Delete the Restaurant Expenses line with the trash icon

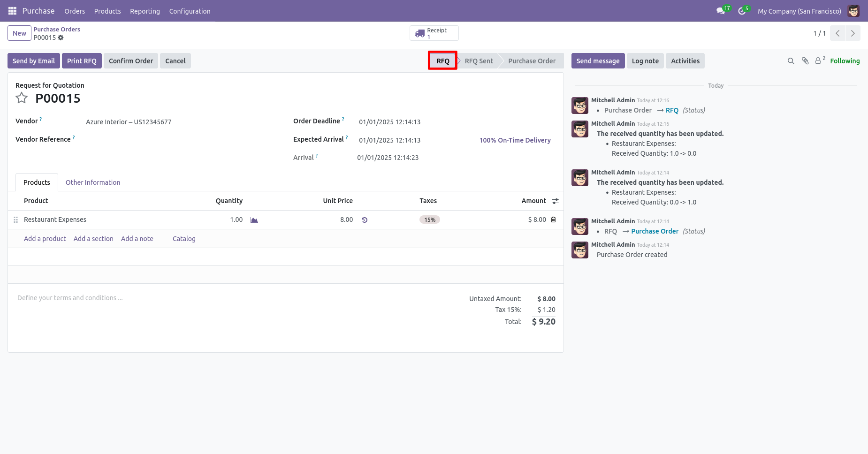553,219
